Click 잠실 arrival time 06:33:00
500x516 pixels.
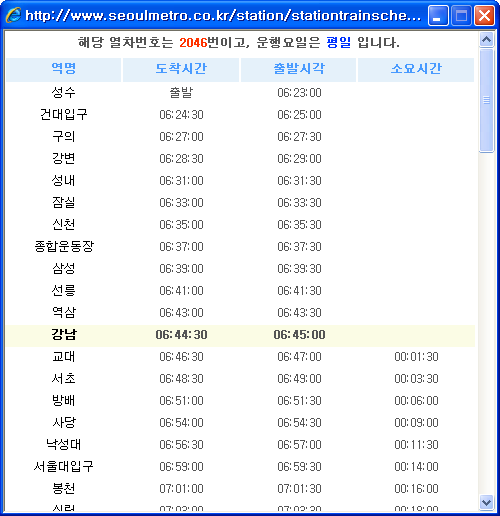coord(181,203)
